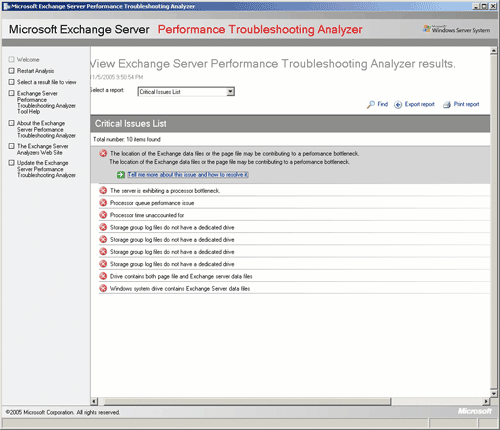Click the Windows Server System logo

[x=456, y=29]
